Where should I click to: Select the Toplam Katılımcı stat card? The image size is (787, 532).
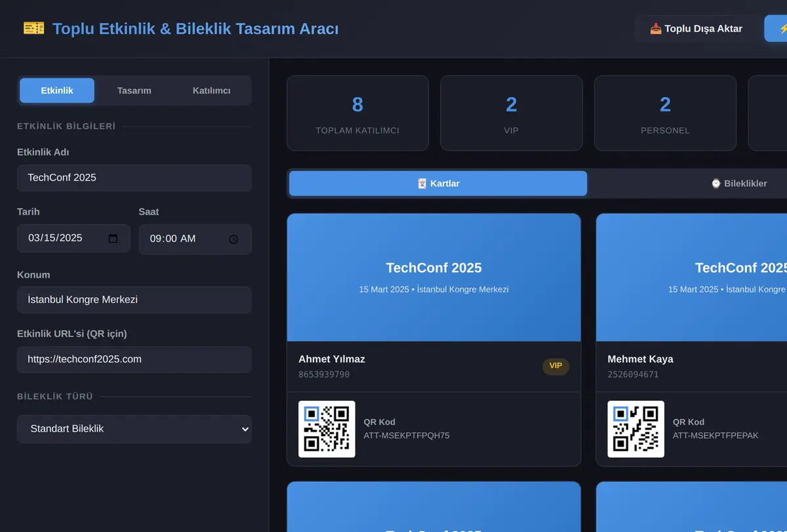tap(357, 113)
